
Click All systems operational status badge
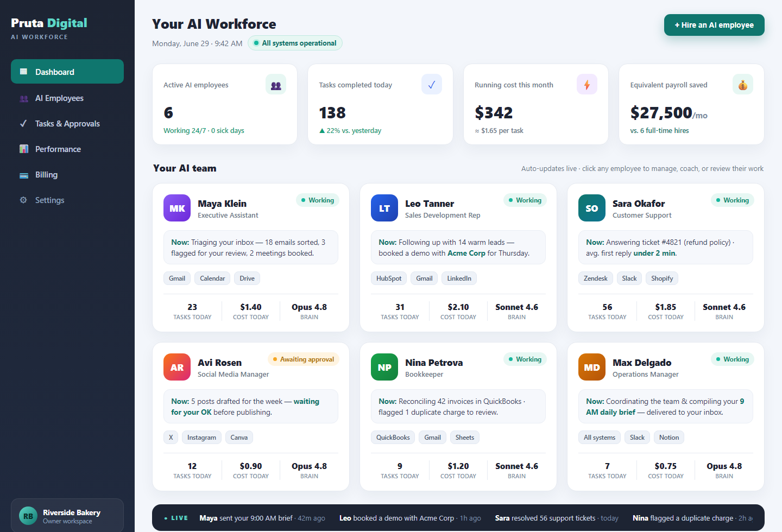tap(295, 43)
